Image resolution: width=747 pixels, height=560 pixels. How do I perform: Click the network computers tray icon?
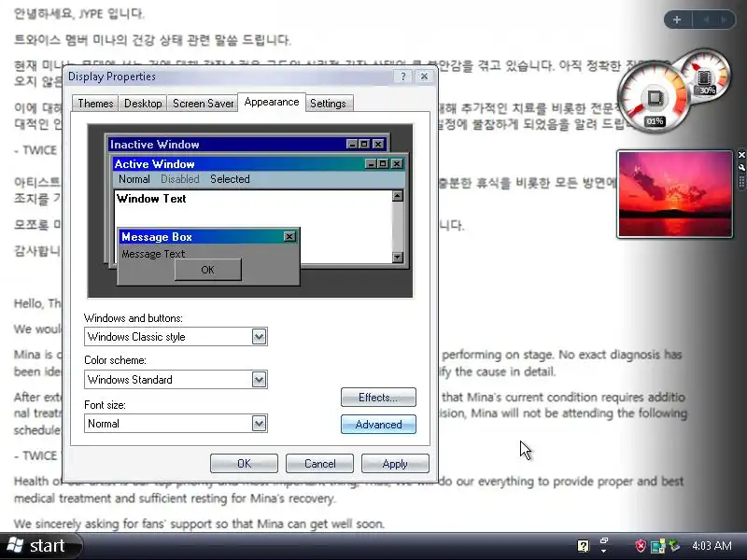tap(658, 546)
